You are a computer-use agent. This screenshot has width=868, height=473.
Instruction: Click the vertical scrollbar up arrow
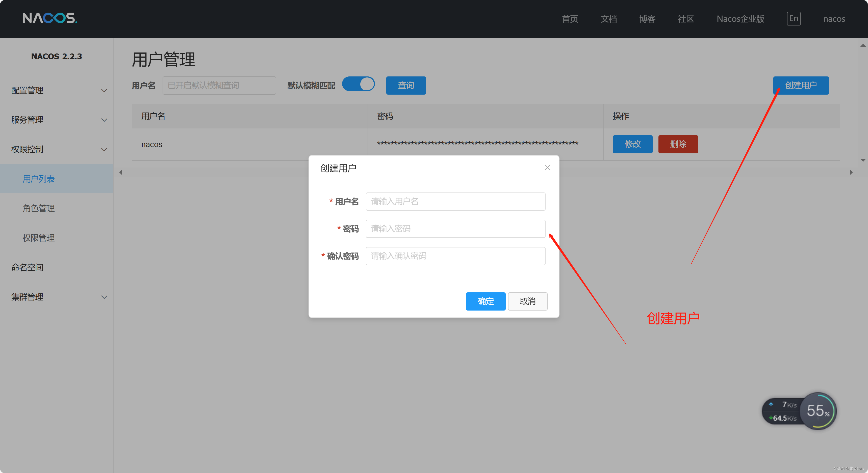click(x=863, y=45)
